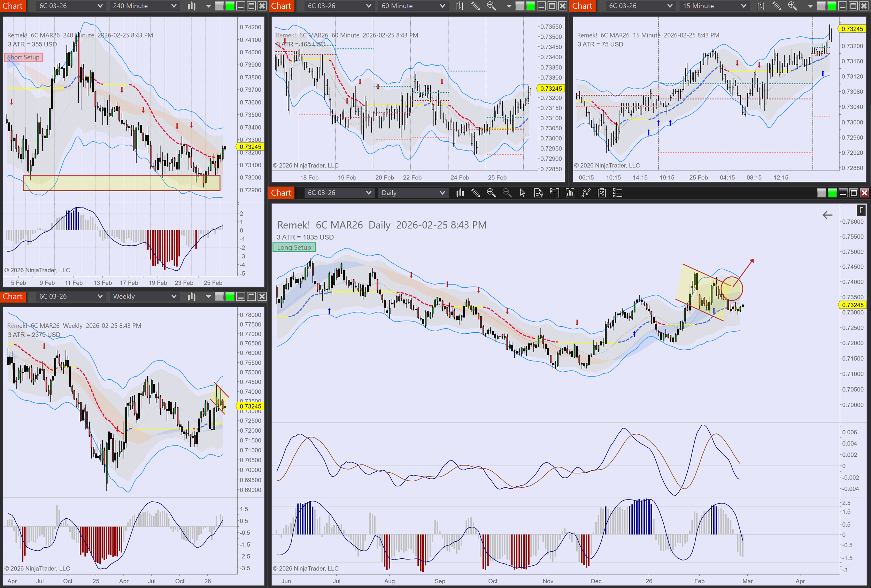
Task: Click back arrow at top right of Daily chart
Action: (827, 215)
